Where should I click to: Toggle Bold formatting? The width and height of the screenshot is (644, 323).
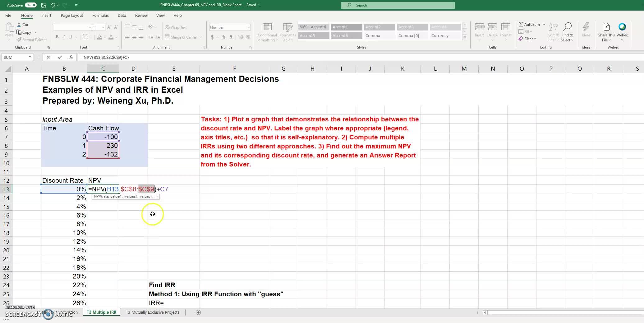(x=57, y=37)
